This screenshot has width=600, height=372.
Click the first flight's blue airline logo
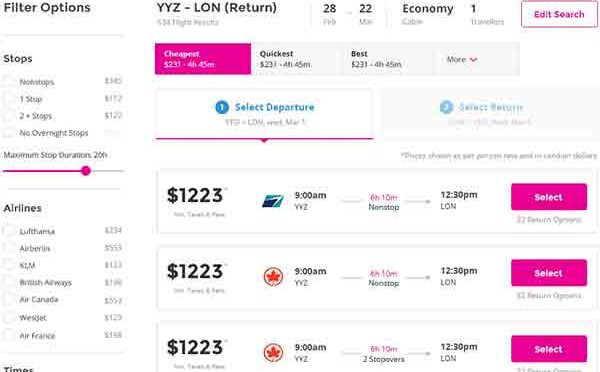(x=273, y=201)
